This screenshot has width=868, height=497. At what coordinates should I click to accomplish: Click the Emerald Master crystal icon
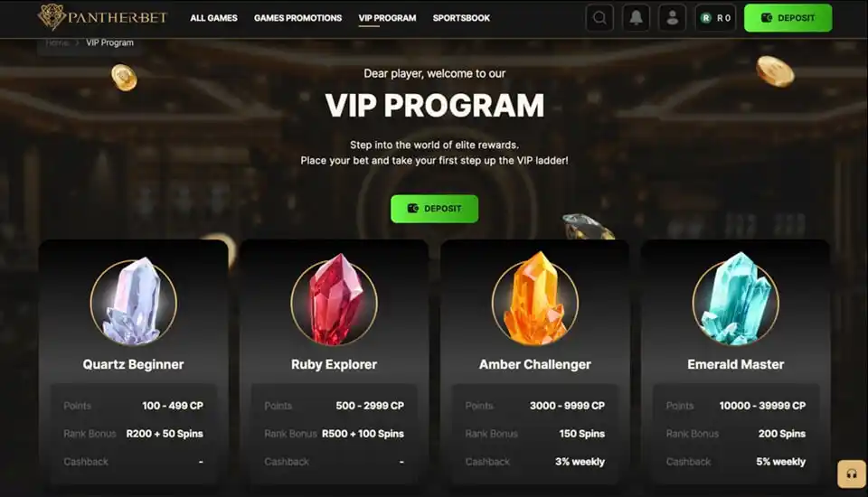point(736,300)
